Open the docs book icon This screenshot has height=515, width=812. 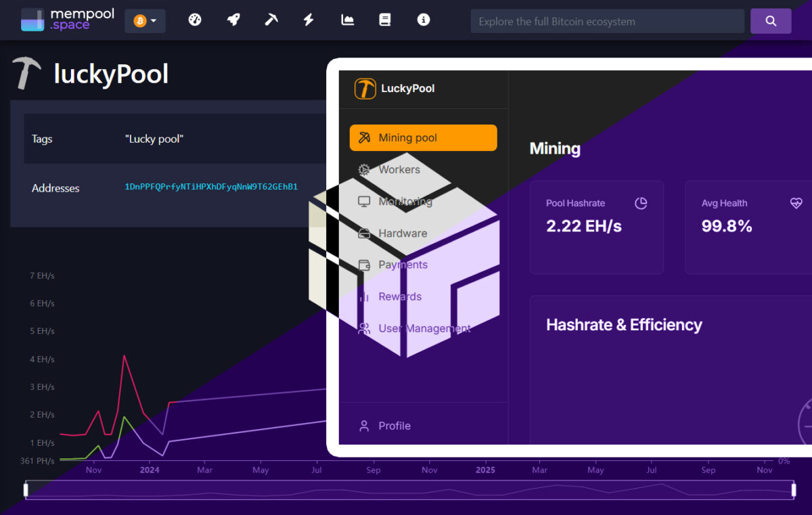385,20
